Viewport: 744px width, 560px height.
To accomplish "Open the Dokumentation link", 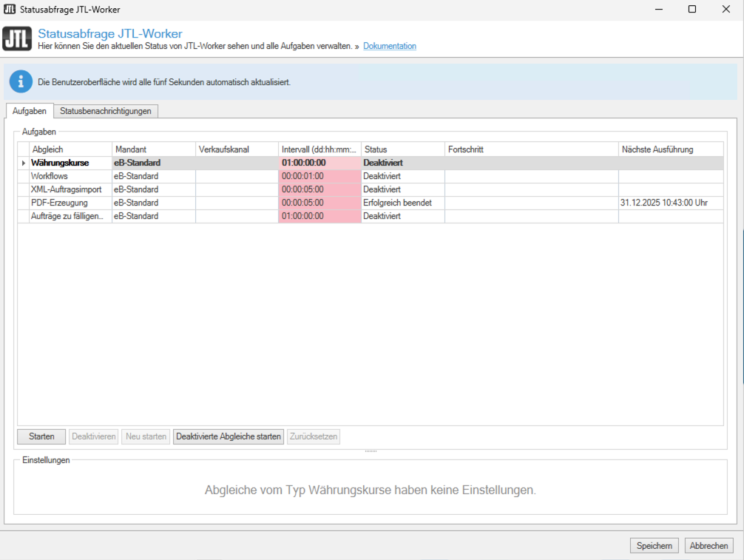I will click(x=389, y=46).
